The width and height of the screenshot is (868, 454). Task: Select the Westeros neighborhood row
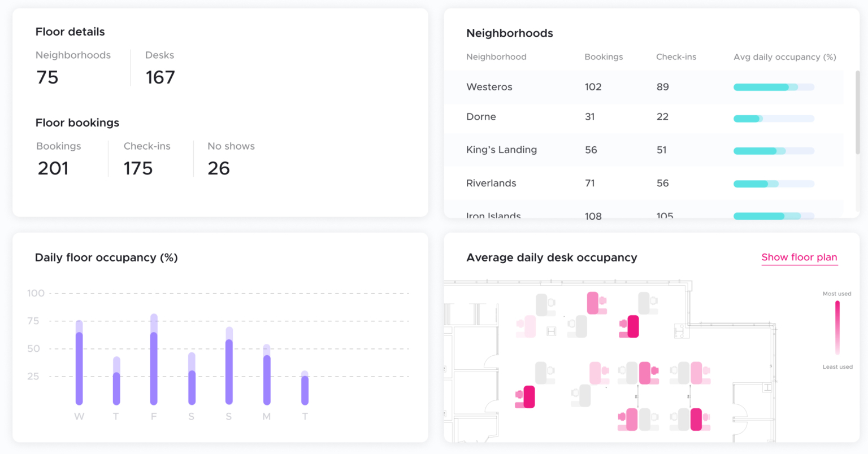(644, 87)
